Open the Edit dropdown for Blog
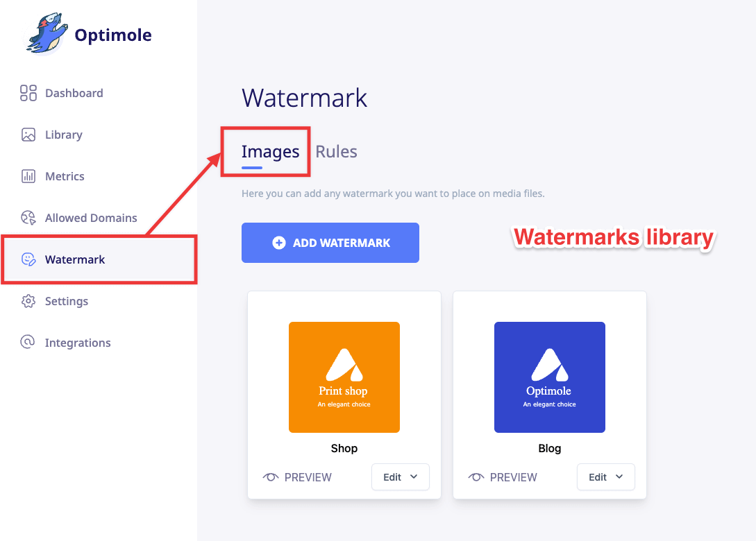 [x=606, y=477]
